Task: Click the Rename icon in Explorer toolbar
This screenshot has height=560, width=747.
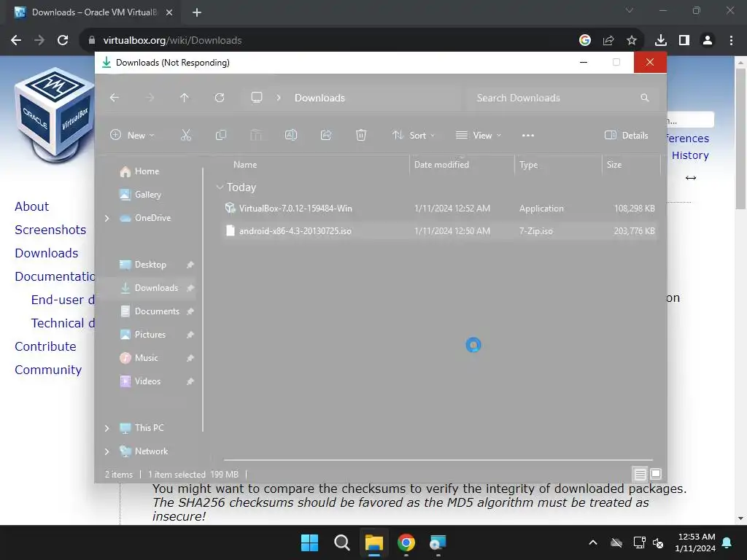Action: pos(291,135)
